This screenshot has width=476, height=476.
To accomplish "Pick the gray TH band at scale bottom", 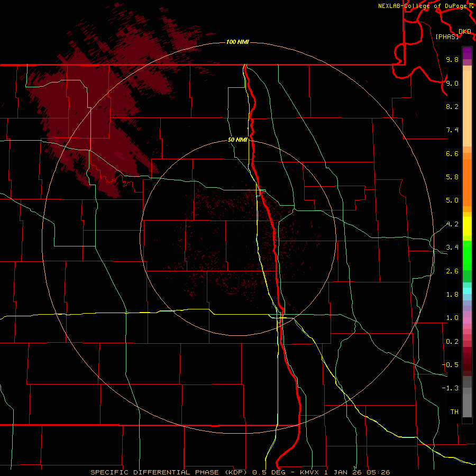I will [x=467, y=406].
